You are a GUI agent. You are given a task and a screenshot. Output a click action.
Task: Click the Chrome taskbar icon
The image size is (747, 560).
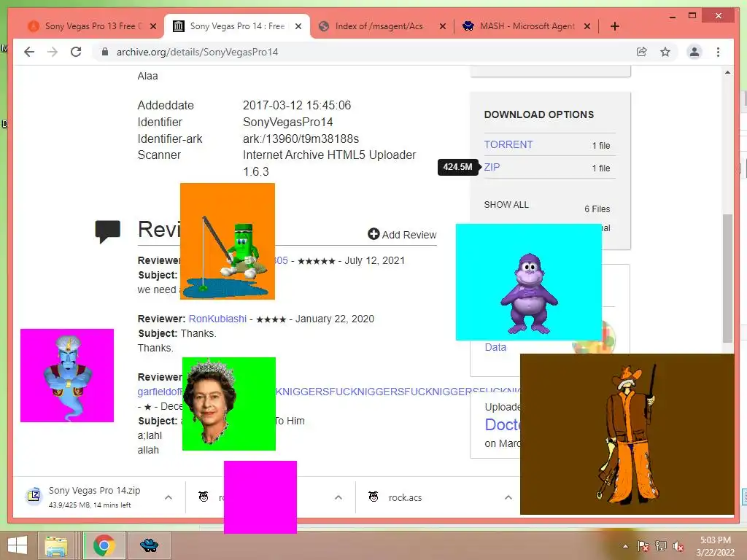point(104,545)
